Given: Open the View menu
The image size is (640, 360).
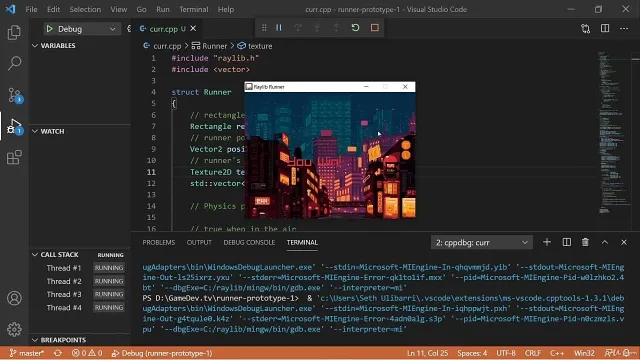Looking at the screenshot, I should click(119, 9).
